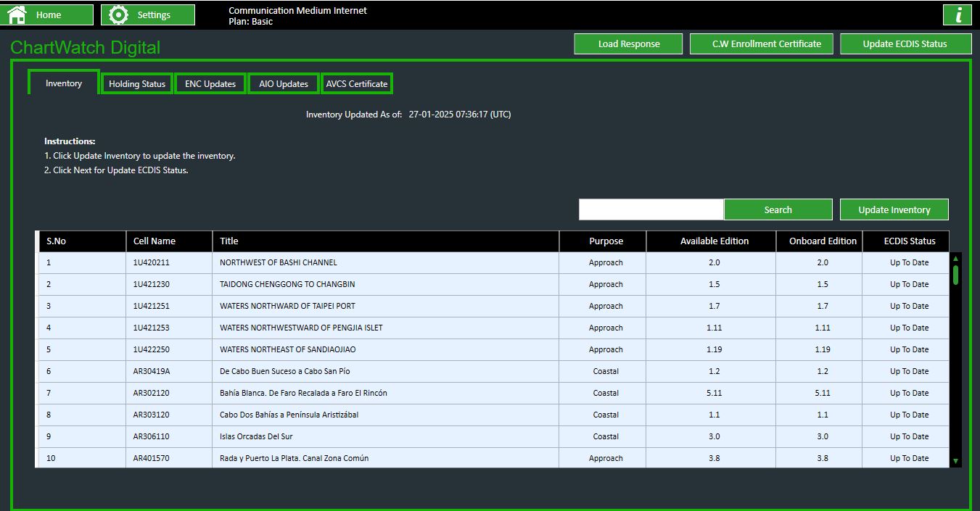Click the Islas Orcadas Del Sur row
This screenshot has height=511, width=980.
[x=290, y=436]
